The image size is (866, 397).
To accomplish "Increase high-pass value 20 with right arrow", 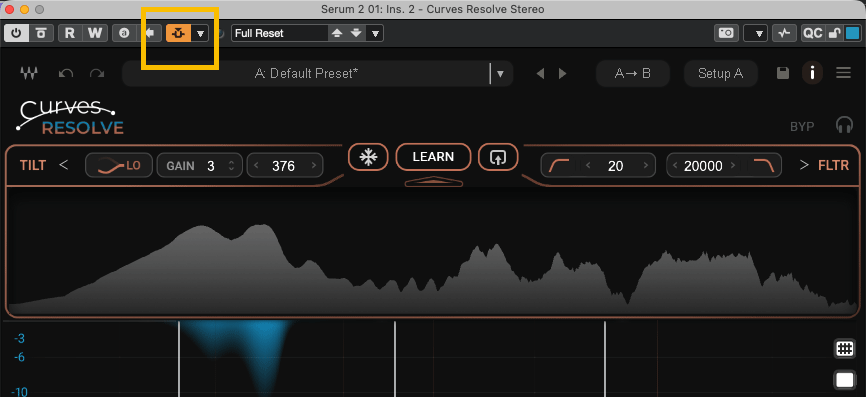I will tap(645, 166).
